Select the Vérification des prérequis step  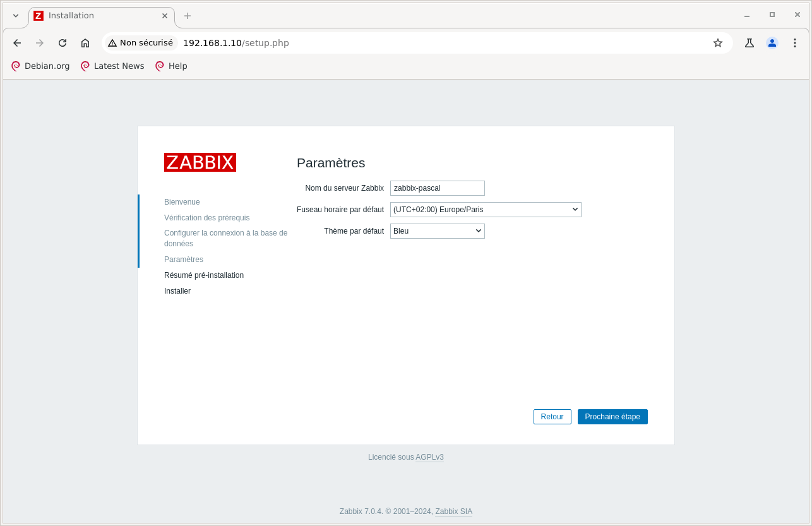207,218
